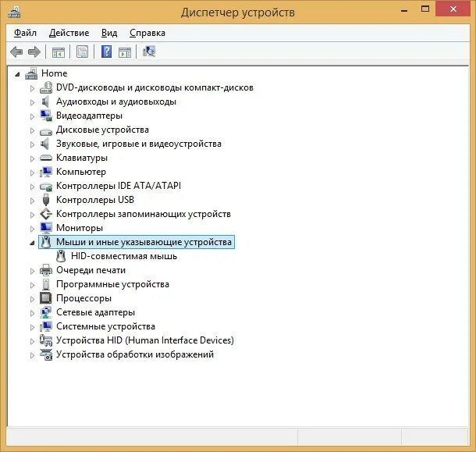Select Дисковые устройства label

(x=102, y=130)
